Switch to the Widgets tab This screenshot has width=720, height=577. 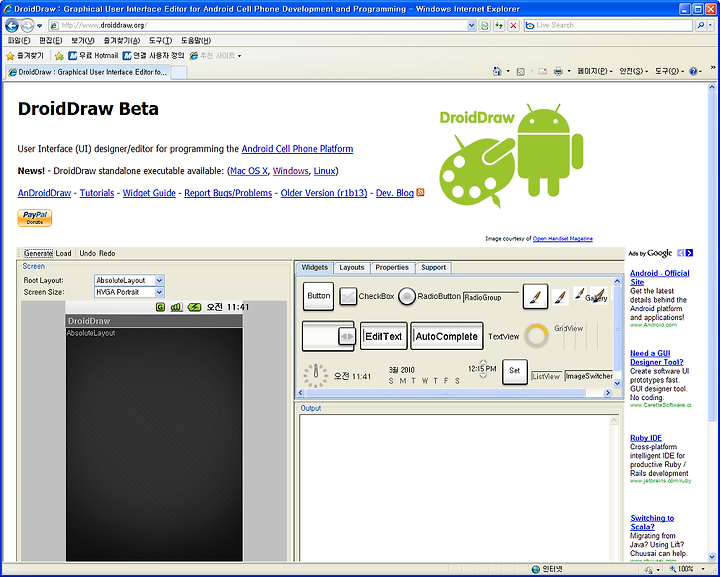click(315, 267)
